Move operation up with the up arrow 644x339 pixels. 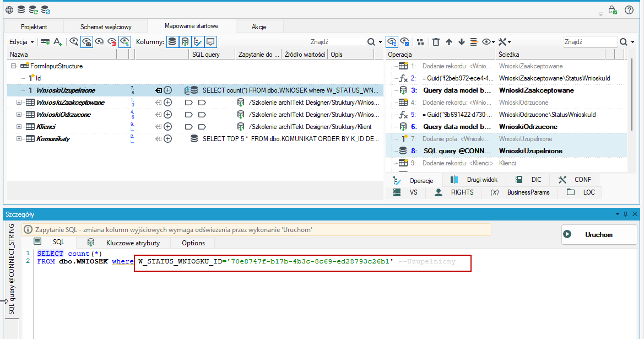tap(449, 42)
